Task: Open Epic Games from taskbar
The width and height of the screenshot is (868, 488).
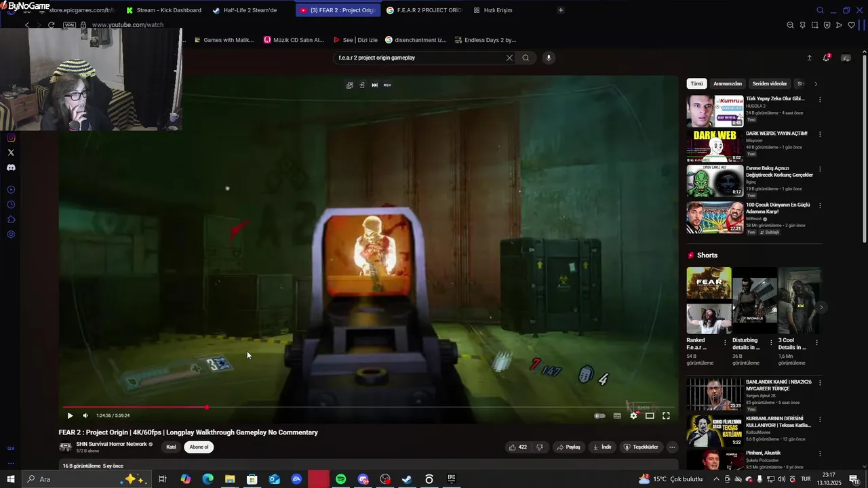Action: 451,479
